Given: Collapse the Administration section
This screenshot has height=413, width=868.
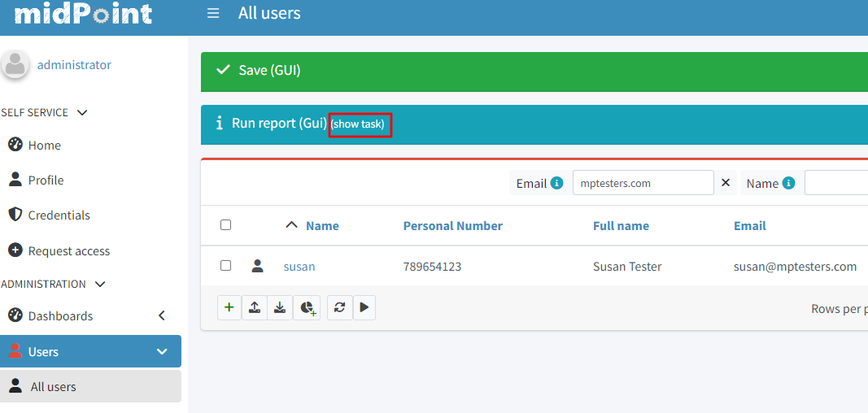Looking at the screenshot, I should tap(100, 284).
